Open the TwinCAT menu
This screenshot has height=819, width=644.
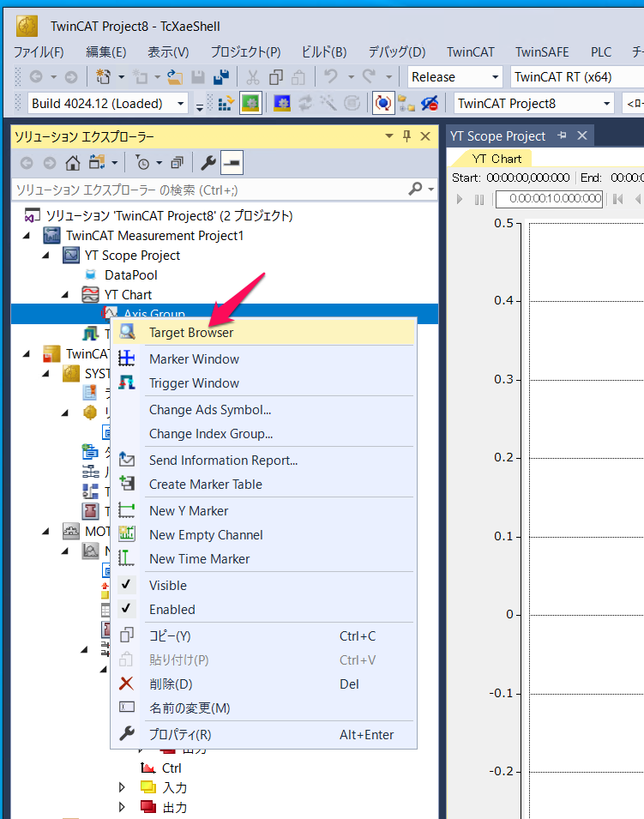pyautogui.click(x=471, y=52)
